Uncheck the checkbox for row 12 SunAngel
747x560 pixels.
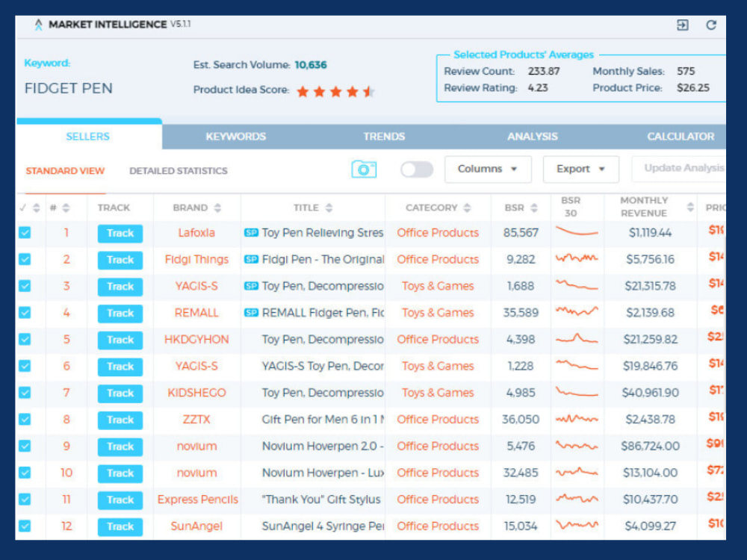click(25, 526)
